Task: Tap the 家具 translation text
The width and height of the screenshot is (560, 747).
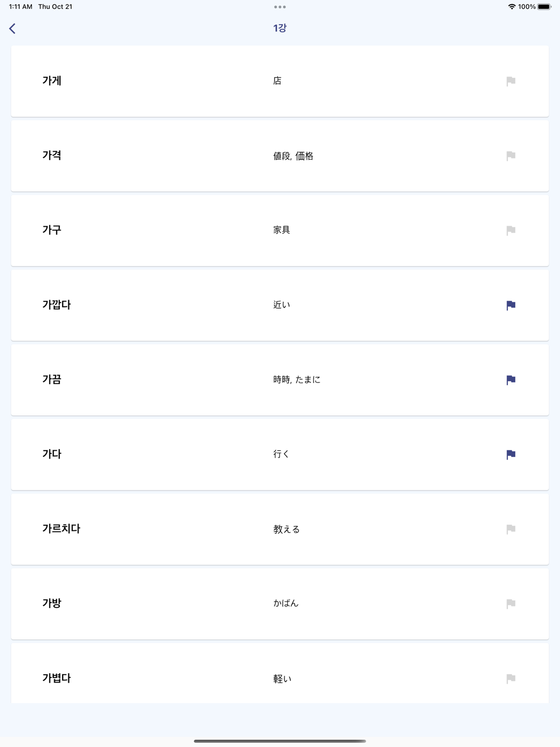Action: (282, 230)
